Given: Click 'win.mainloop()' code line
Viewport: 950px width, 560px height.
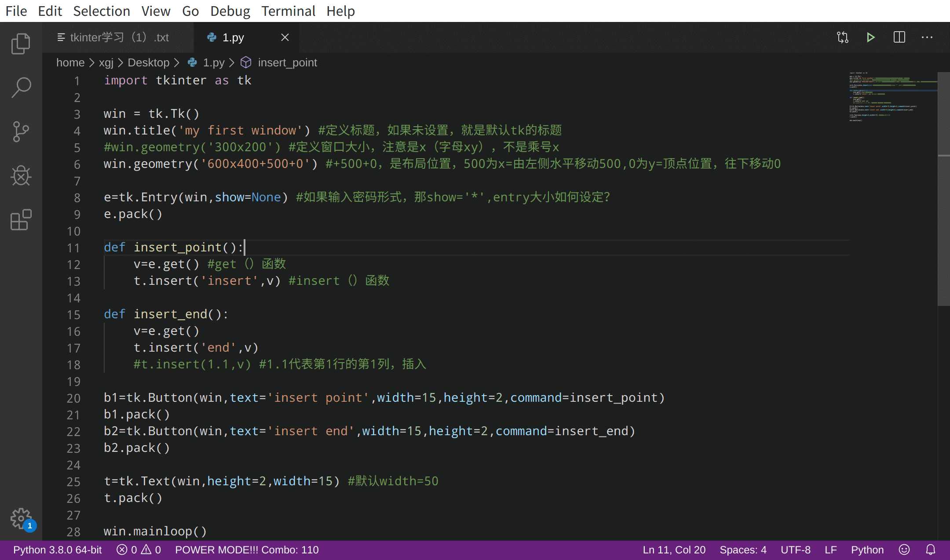Looking at the screenshot, I should pyautogui.click(x=155, y=531).
